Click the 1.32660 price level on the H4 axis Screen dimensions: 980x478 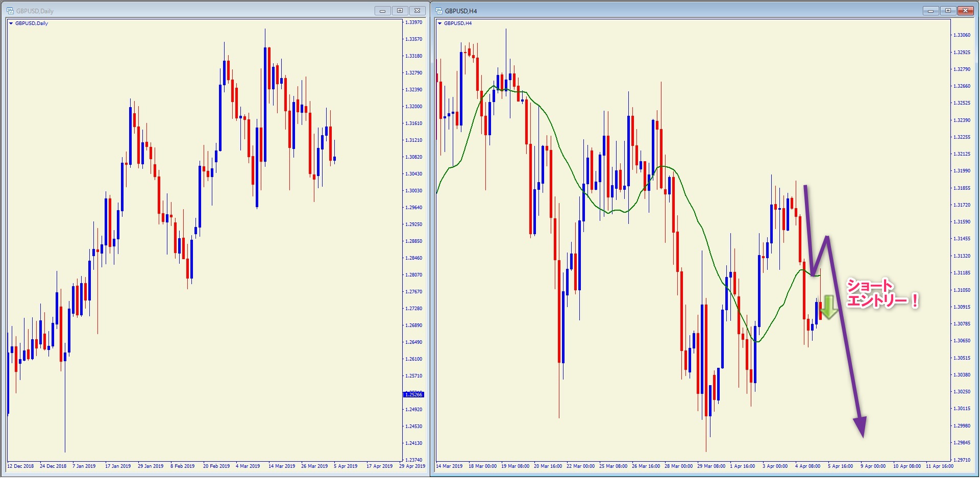click(962, 86)
